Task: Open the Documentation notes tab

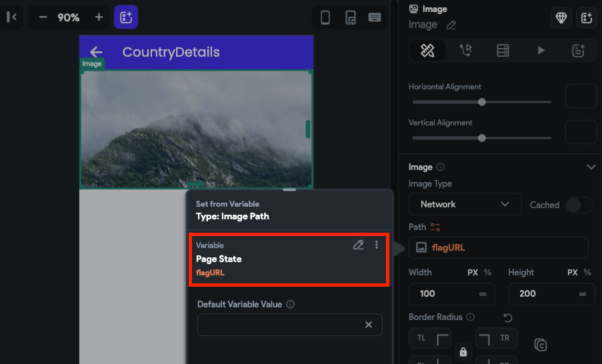Action: point(578,50)
